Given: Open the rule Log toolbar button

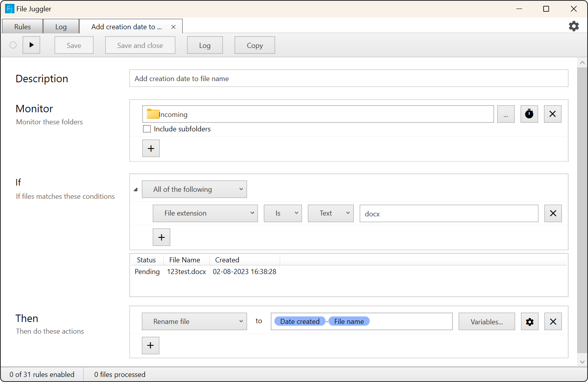Looking at the screenshot, I should [x=205, y=45].
